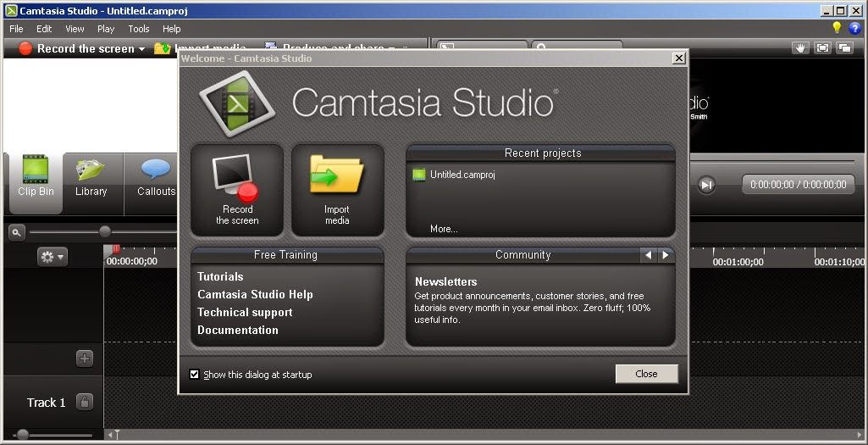Click the Import media folder tile
This screenshot has width=868, height=445.
point(338,190)
